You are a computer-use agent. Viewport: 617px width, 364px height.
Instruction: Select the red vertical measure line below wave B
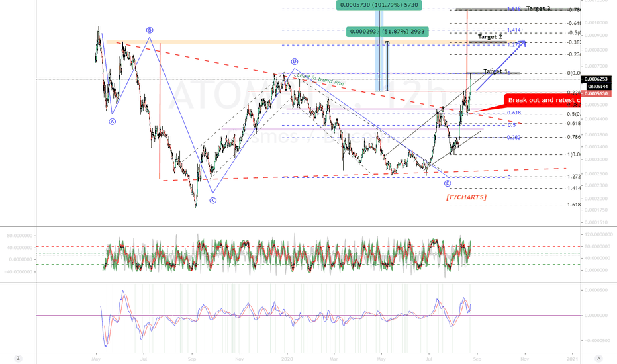point(160,111)
